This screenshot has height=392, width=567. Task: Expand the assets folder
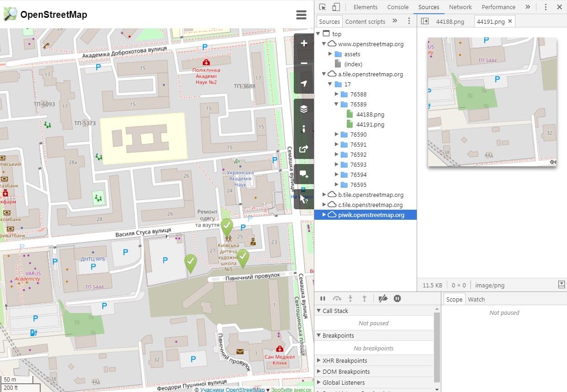pyautogui.click(x=330, y=54)
